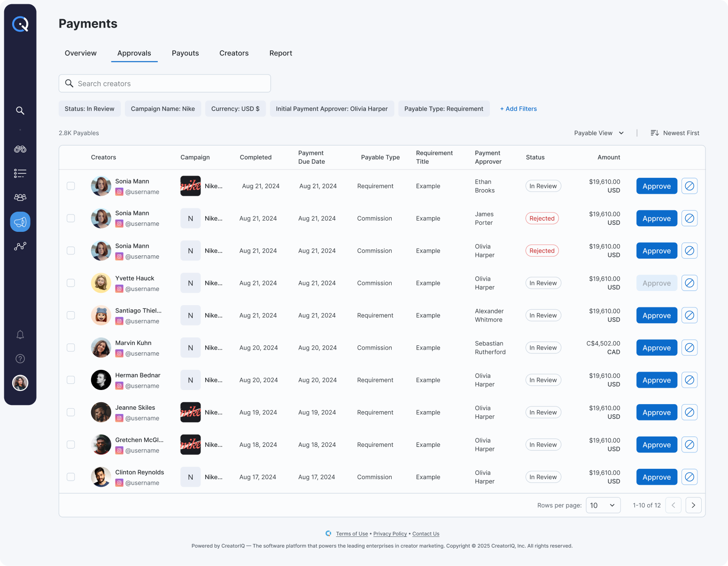Check the checkbox for Marvin Kuhn's payable
This screenshot has width=728, height=566.
click(70, 347)
